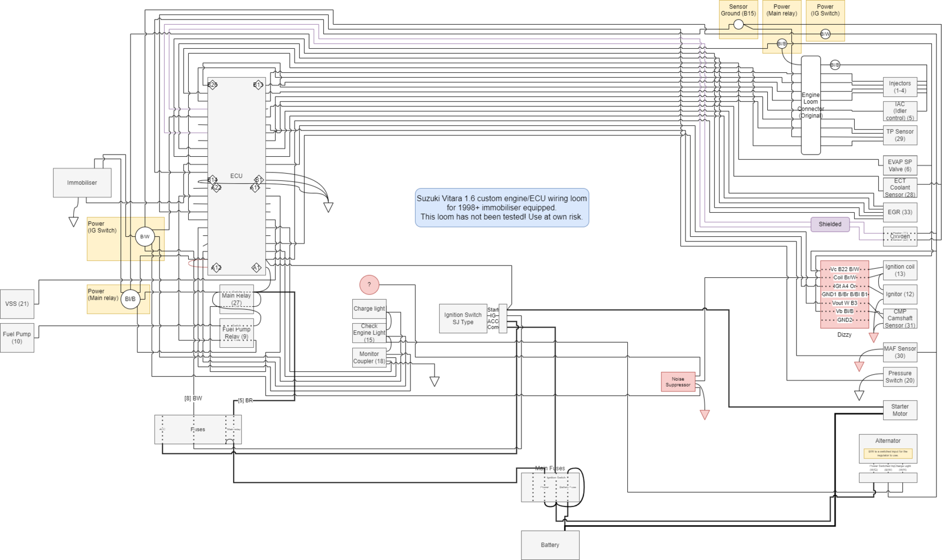Select the Immobiliser block
The height and width of the screenshot is (560, 942).
tap(82, 183)
